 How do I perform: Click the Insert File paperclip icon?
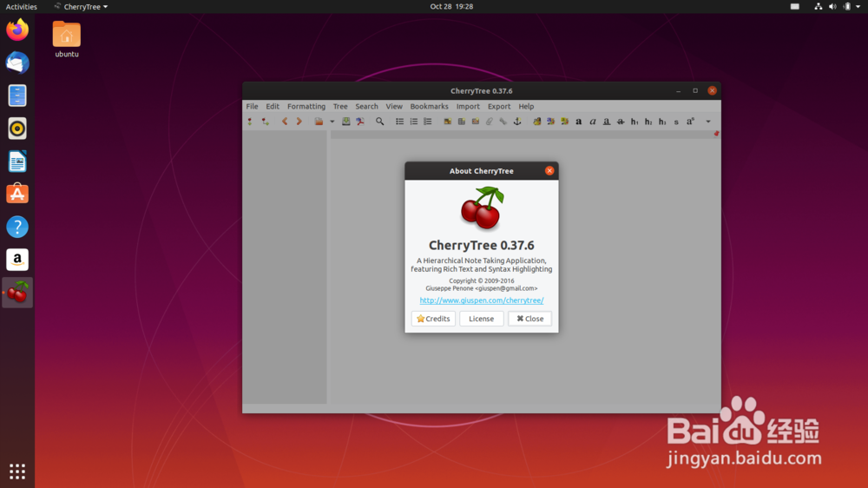click(489, 122)
